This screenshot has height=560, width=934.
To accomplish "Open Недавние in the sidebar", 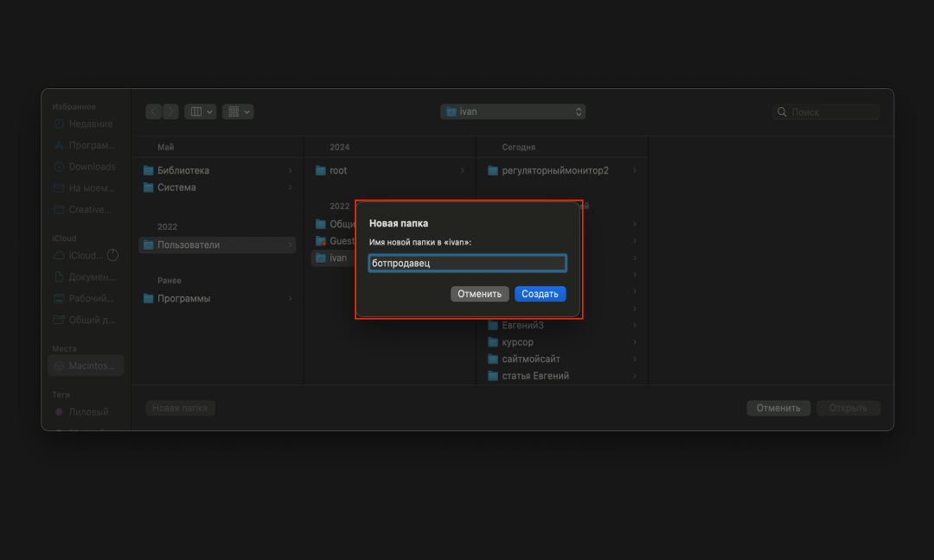I will [90, 124].
